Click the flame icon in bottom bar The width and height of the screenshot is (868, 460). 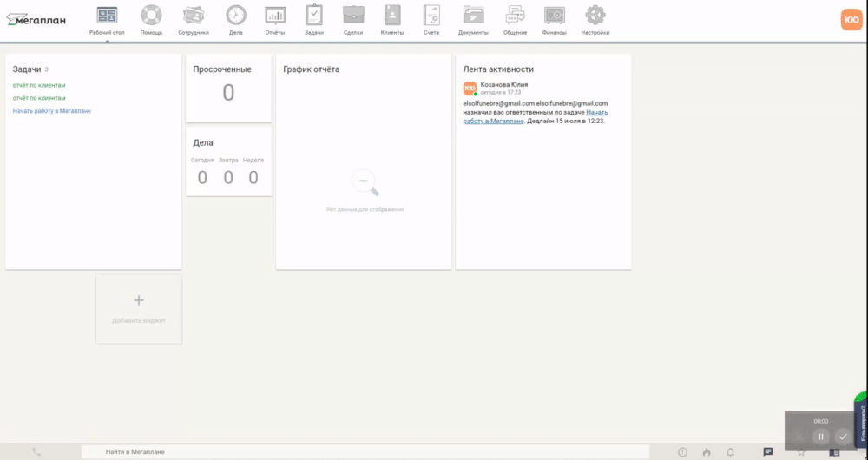707,452
